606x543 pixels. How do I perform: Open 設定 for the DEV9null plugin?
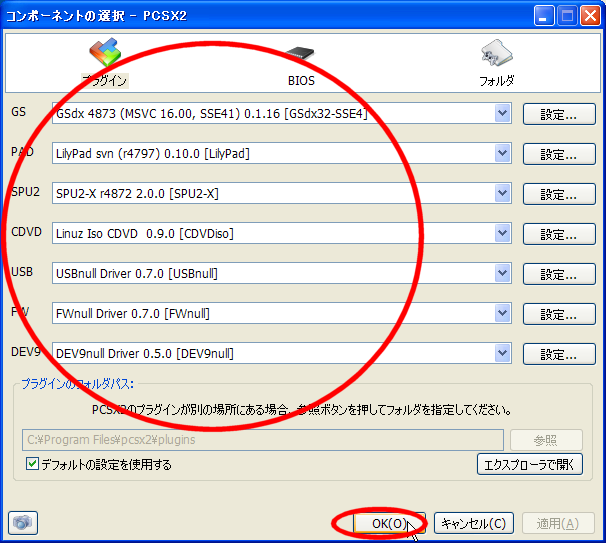tap(559, 354)
